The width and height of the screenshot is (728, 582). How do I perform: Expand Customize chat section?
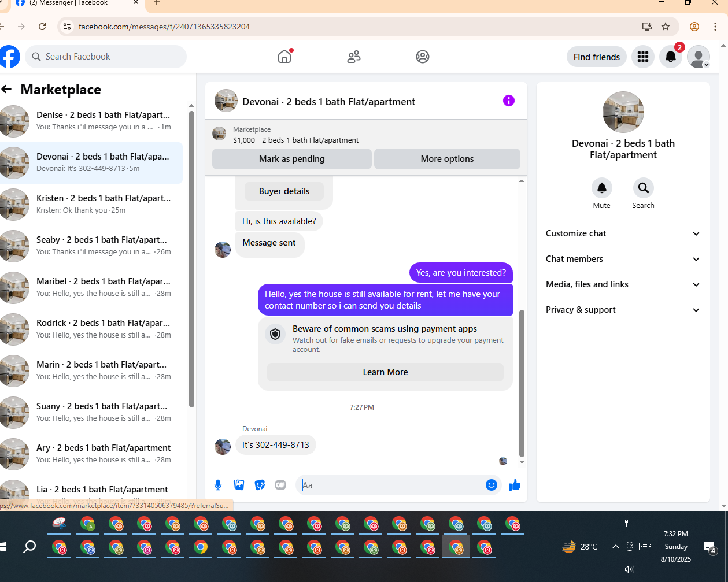[623, 233]
